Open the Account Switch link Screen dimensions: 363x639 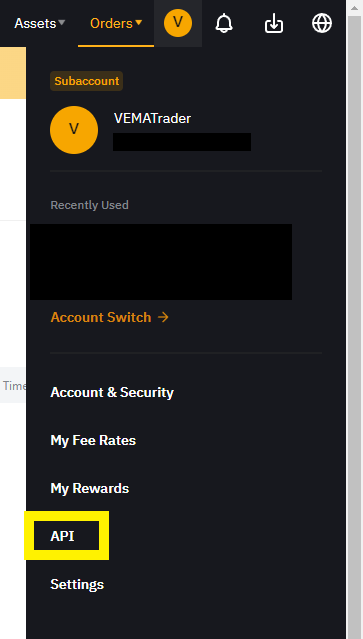click(x=110, y=317)
